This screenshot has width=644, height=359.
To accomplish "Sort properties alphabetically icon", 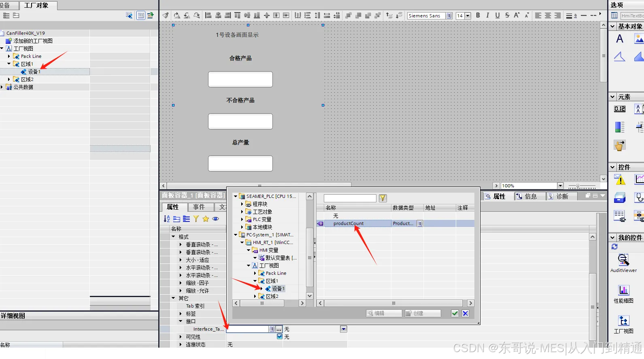I will click(167, 219).
